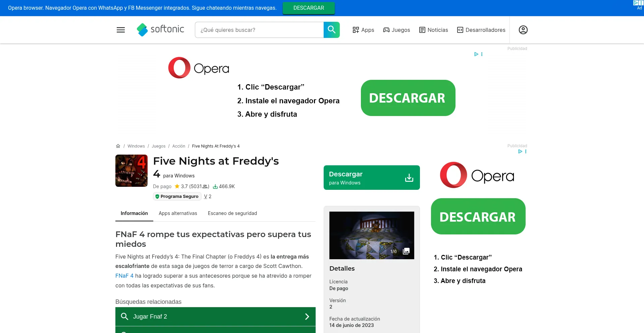Open the user account profile icon
The width and height of the screenshot is (644, 333).
point(523,30)
